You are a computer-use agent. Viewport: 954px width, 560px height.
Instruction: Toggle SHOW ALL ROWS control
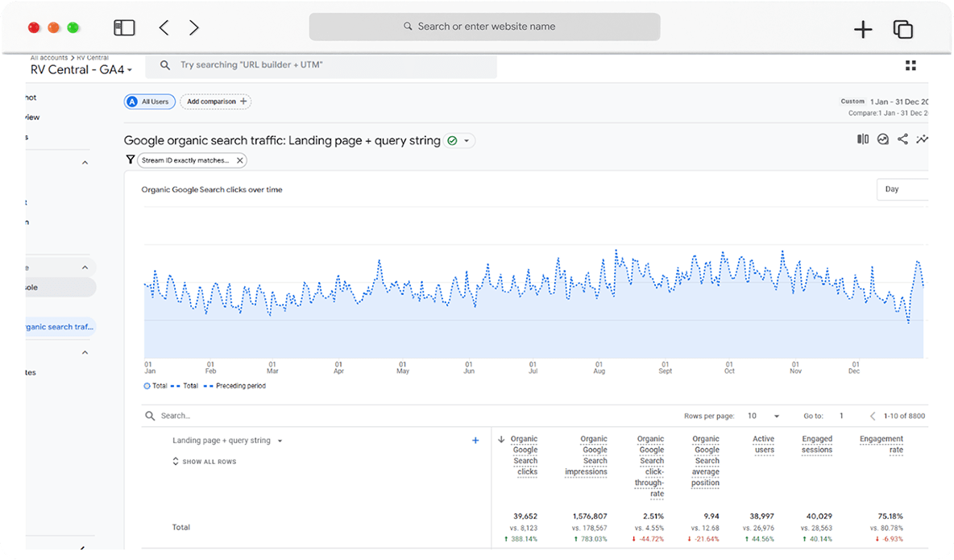[205, 462]
